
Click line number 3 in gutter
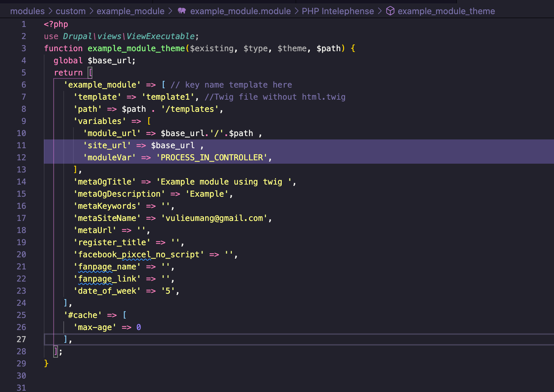(x=24, y=48)
